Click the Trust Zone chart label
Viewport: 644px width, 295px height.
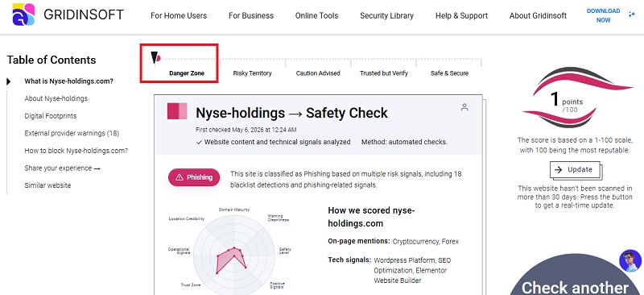[x=191, y=285]
